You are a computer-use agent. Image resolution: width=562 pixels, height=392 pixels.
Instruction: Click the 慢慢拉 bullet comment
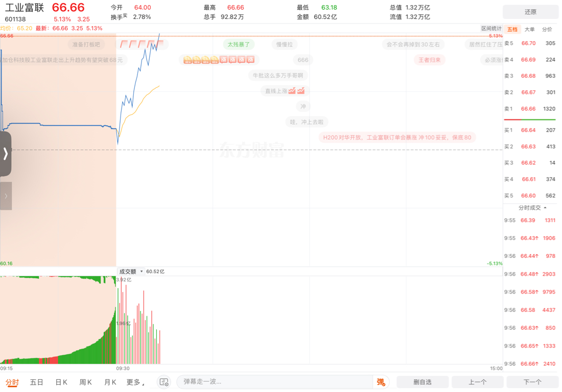tap(284, 44)
